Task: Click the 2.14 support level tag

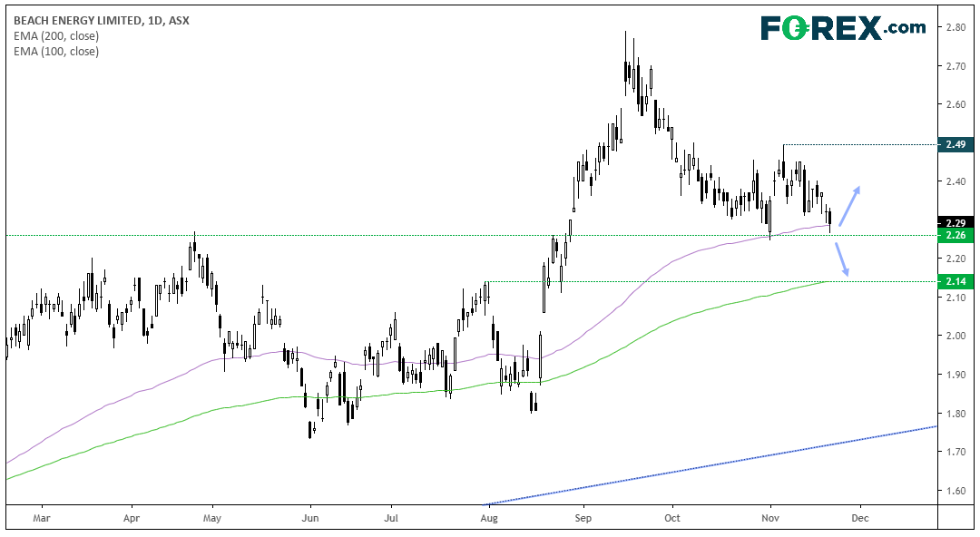Action: pos(955,281)
